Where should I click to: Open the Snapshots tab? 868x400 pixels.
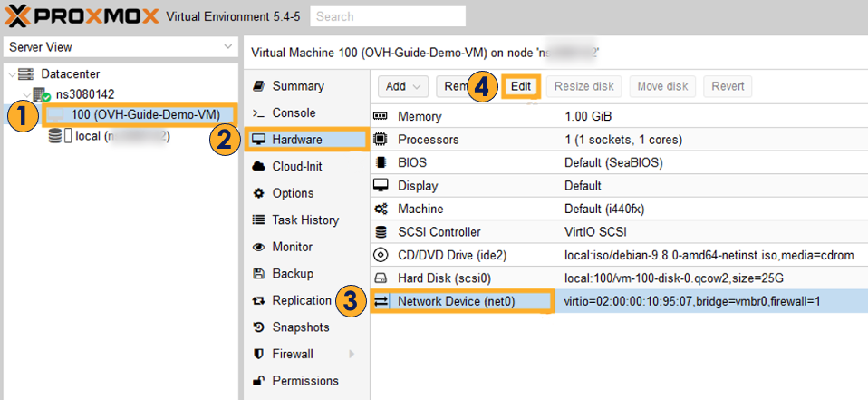pos(306,327)
